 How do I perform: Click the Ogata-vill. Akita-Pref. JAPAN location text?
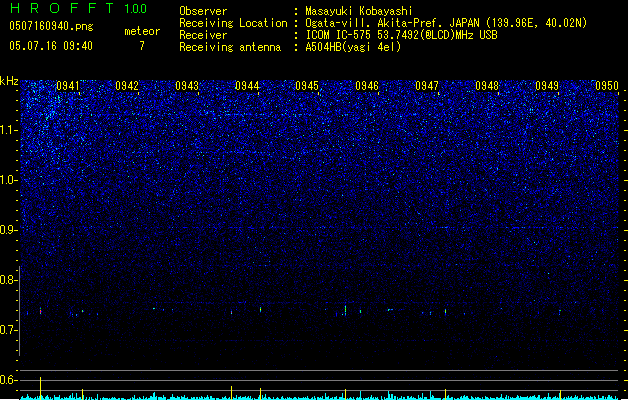(446, 23)
